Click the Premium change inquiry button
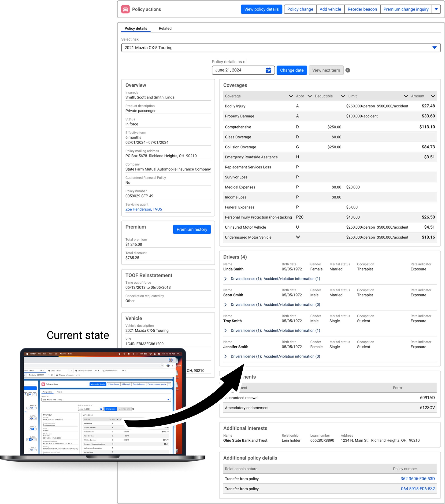Image resolution: width=445 pixels, height=504 pixels. 406,9
